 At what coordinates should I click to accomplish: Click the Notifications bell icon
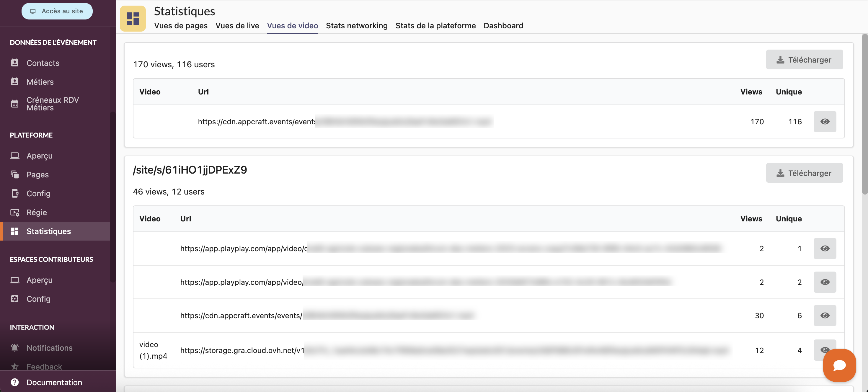point(14,347)
